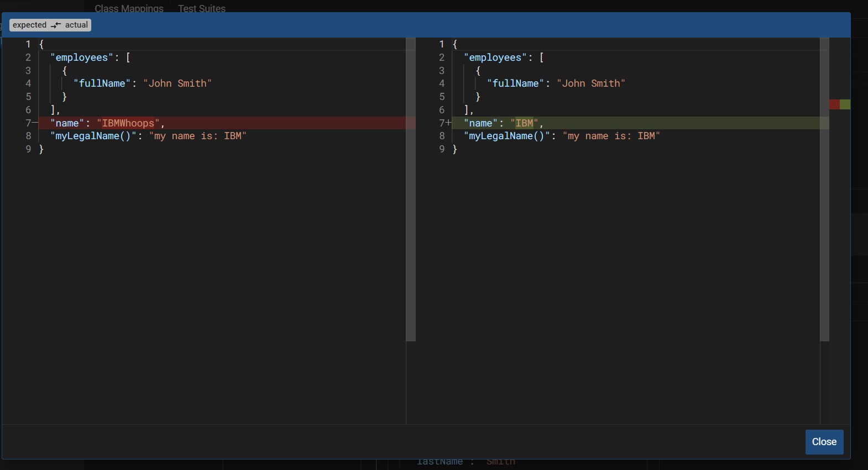
Task: Click "fullName" key in the actual pane
Action: [x=516, y=83]
